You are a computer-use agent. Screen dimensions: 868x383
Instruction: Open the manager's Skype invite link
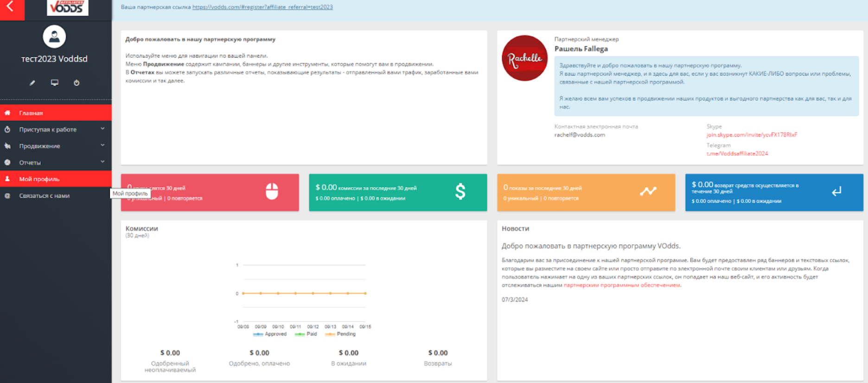coord(752,135)
